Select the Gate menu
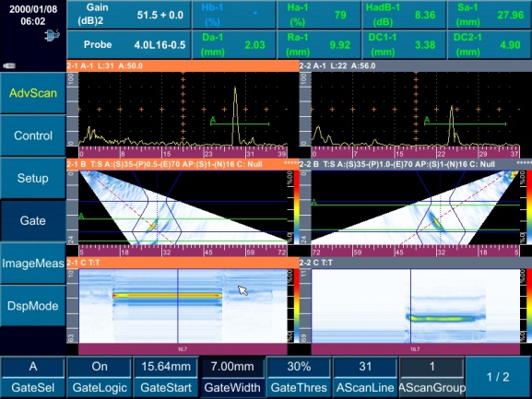This screenshot has width=532, height=399. tap(33, 220)
